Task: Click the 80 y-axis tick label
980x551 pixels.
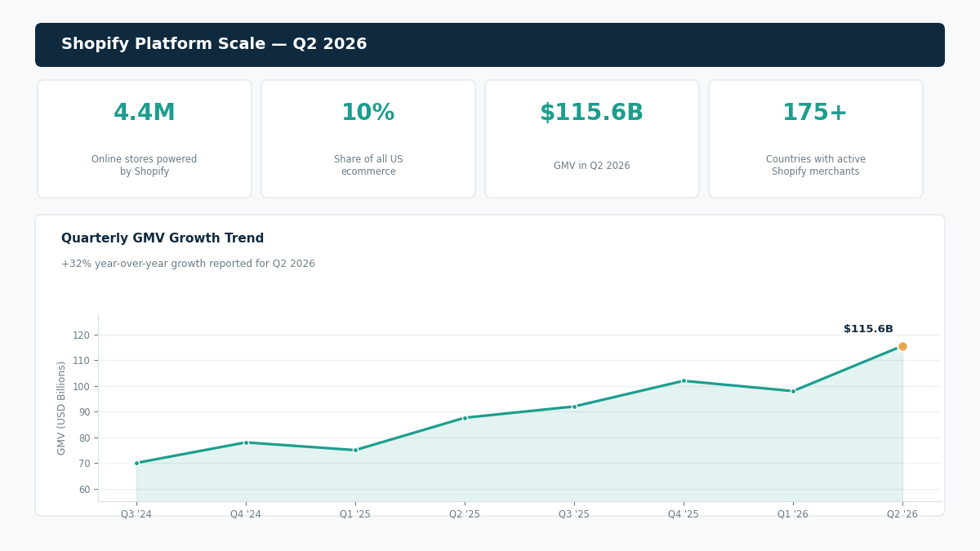Action: click(x=84, y=438)
